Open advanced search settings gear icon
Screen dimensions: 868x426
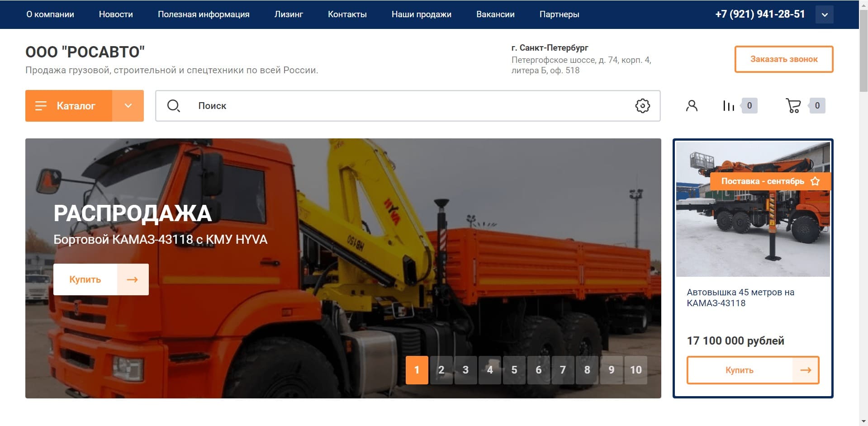[642, 106]
